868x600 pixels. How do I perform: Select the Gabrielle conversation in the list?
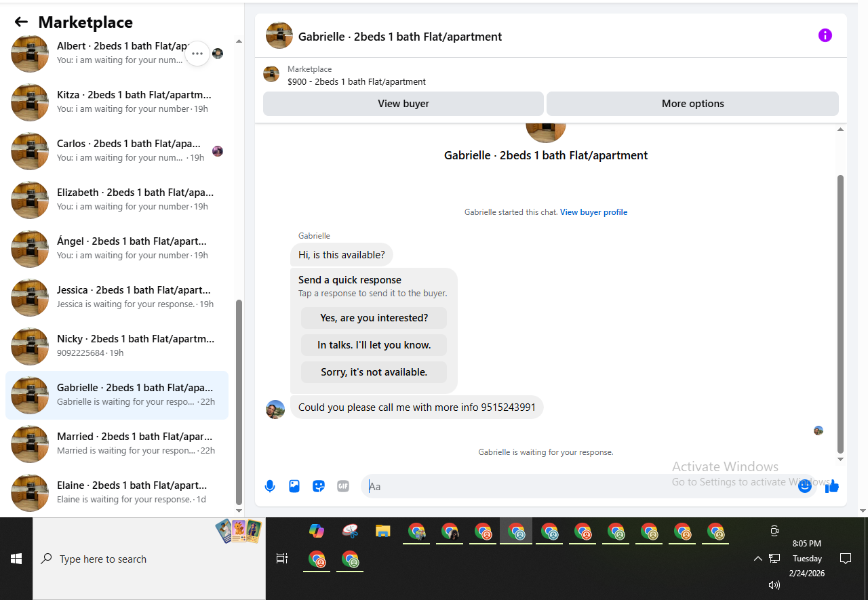point(117,395)
